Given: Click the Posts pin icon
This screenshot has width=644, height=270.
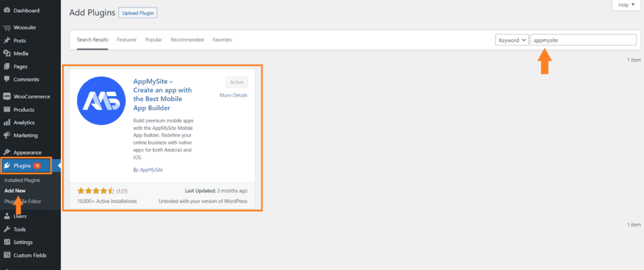Looking at the screenshot, I should coord(6,41).
